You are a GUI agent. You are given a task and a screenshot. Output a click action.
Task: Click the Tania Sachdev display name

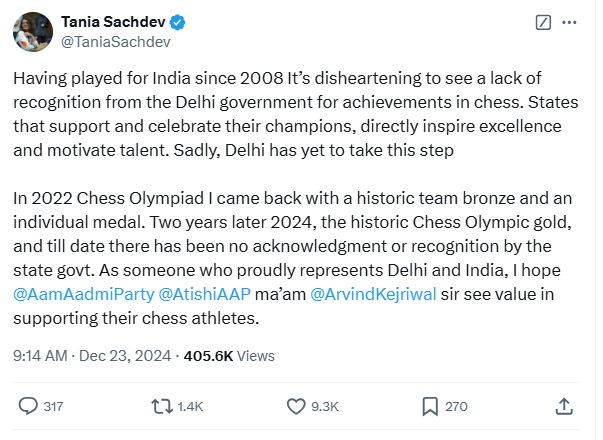click(114, 21)
